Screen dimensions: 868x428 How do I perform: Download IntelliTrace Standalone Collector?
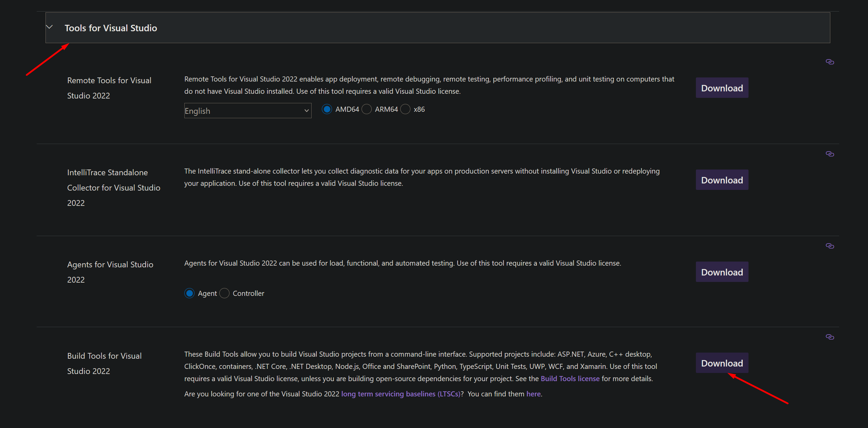(x=722, y=180)
